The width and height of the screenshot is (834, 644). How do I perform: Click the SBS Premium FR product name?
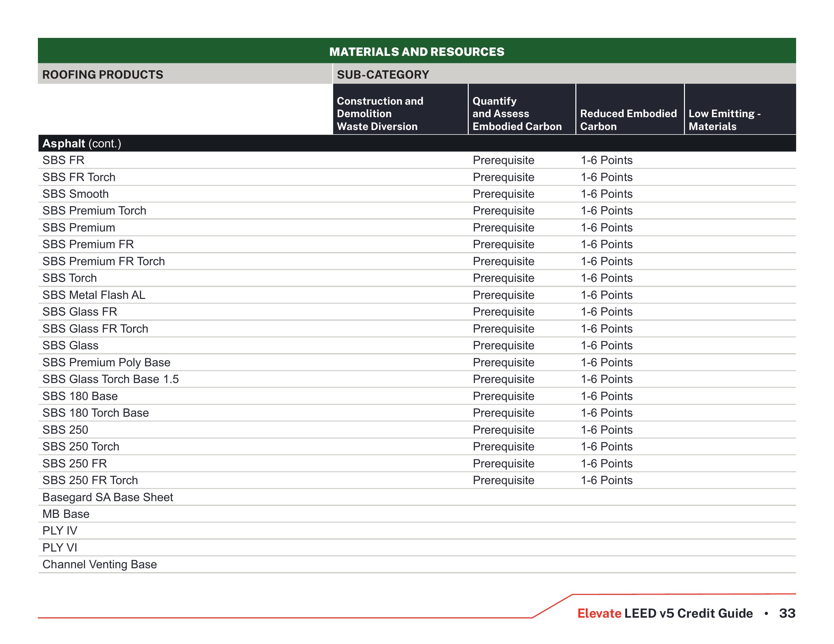click(88, 244)
